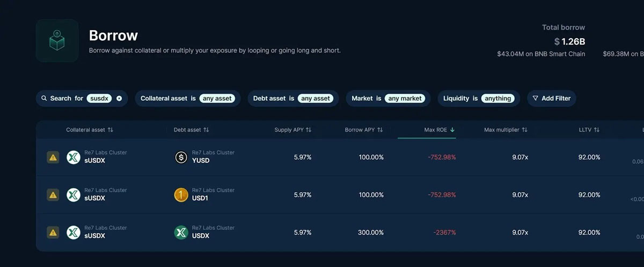The image size is (644, 267).
Task: Open the Liquidity filter dropdown
Action: 478,99
